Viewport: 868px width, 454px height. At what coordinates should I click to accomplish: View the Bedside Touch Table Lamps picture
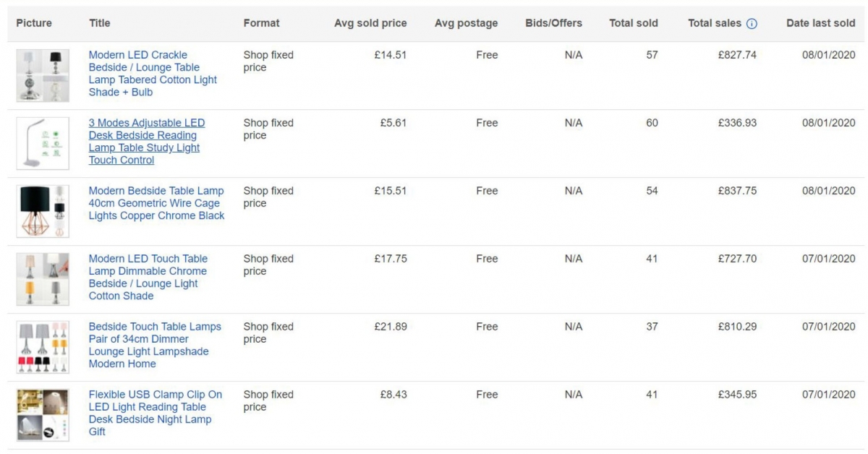43,347
